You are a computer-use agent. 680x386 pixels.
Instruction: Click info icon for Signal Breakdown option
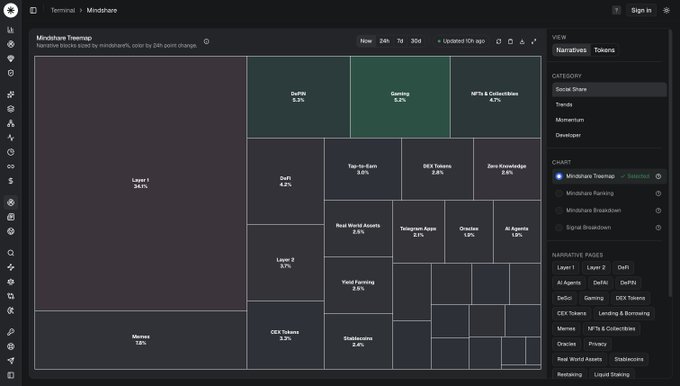[658, 227]
